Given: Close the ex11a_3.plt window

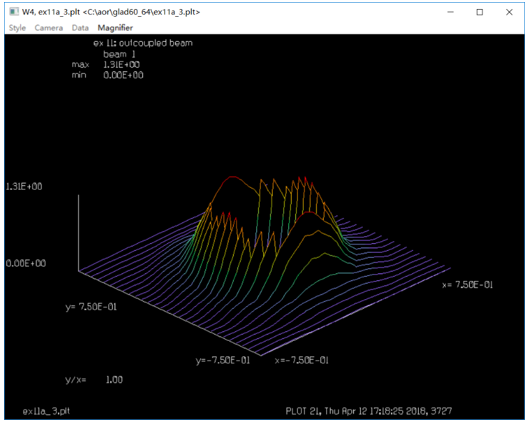Looking at the screenshot, I should pyautogui.click(x=509, y=12).
